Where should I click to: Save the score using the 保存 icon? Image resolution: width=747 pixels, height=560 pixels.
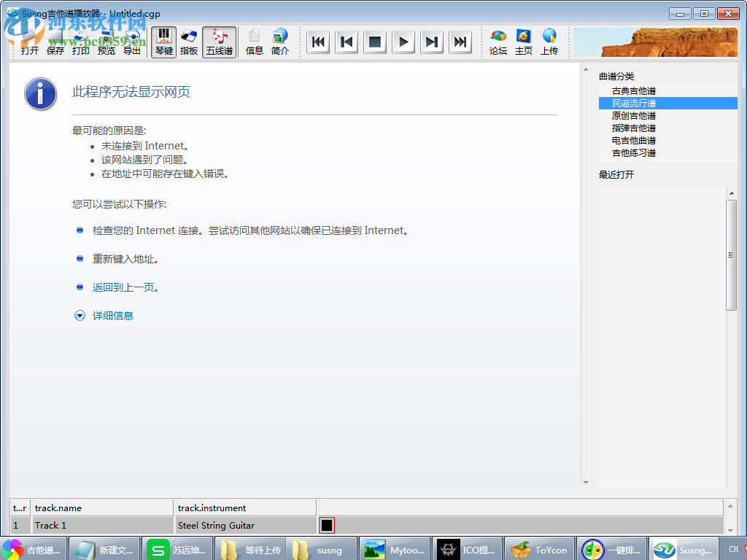(x=55, y=42)
